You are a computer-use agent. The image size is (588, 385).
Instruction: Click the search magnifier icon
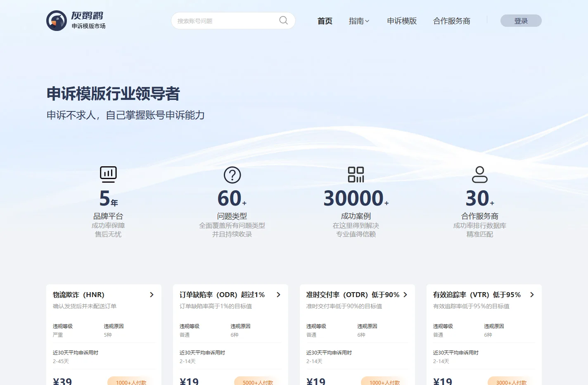pos(283,20)
